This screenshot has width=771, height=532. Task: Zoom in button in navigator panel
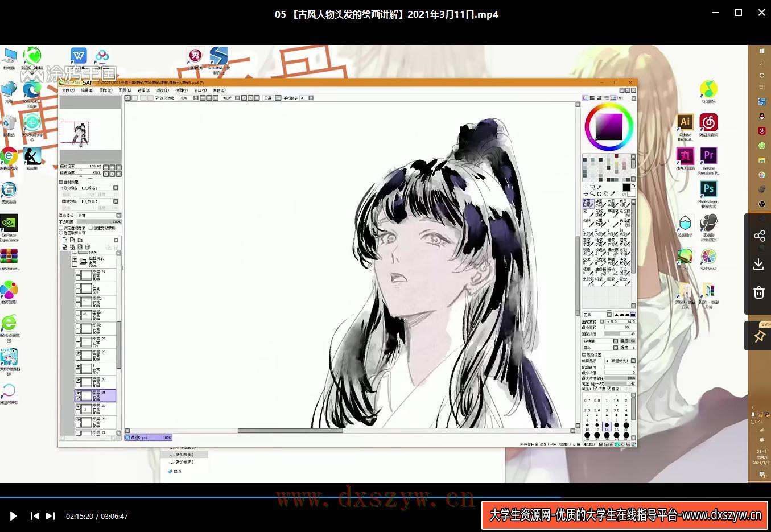[x=113, y=167]
